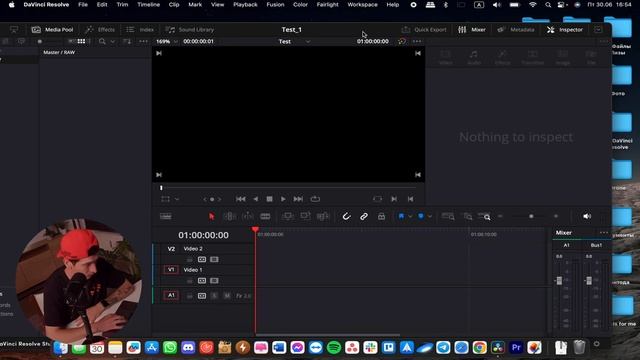This screenshot has width=640, height=360.
Task: Select the V1 destination control
Action: pos(171,270)
